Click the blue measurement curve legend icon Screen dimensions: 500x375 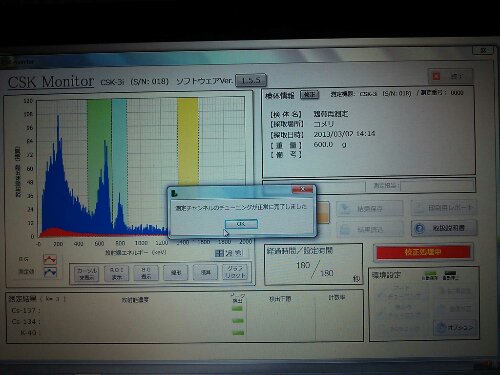(50, 272)
